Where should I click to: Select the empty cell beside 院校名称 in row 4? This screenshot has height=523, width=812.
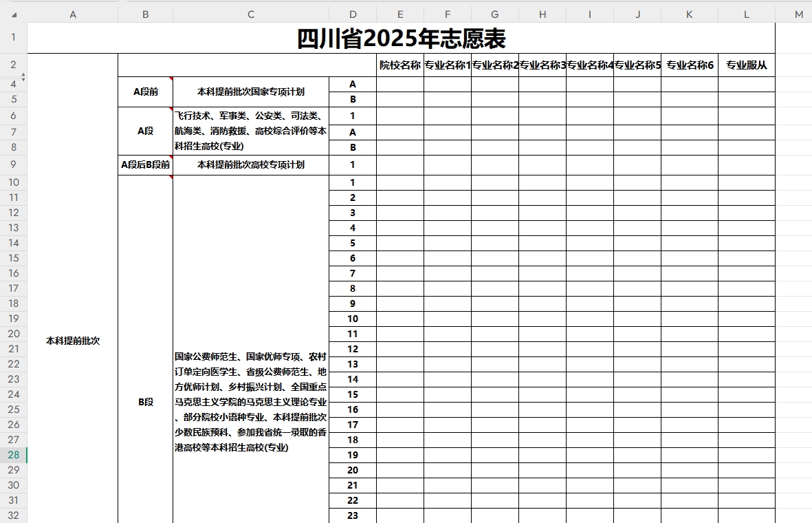pyautogui.click(x=401, y=84)
